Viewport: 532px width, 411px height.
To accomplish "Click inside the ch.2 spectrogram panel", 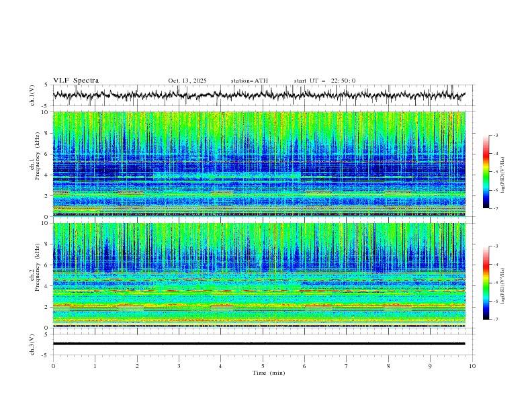I will click(259, 275).
